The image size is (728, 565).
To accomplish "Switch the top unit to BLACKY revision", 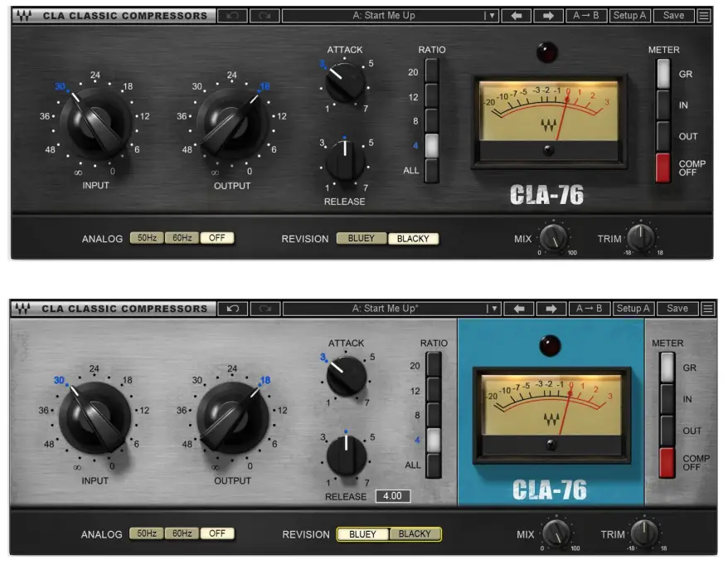I will tap(414, 237).
